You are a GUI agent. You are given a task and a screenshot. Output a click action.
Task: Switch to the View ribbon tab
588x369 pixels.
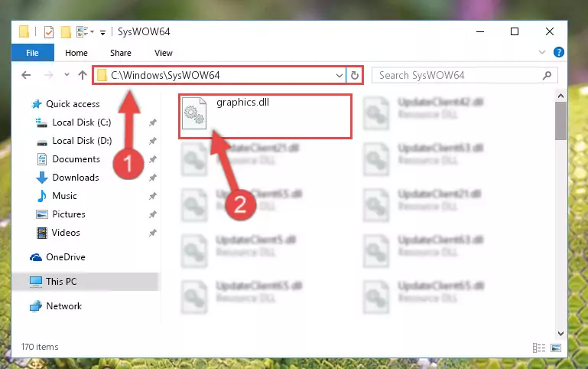click(x=164, y=53)
